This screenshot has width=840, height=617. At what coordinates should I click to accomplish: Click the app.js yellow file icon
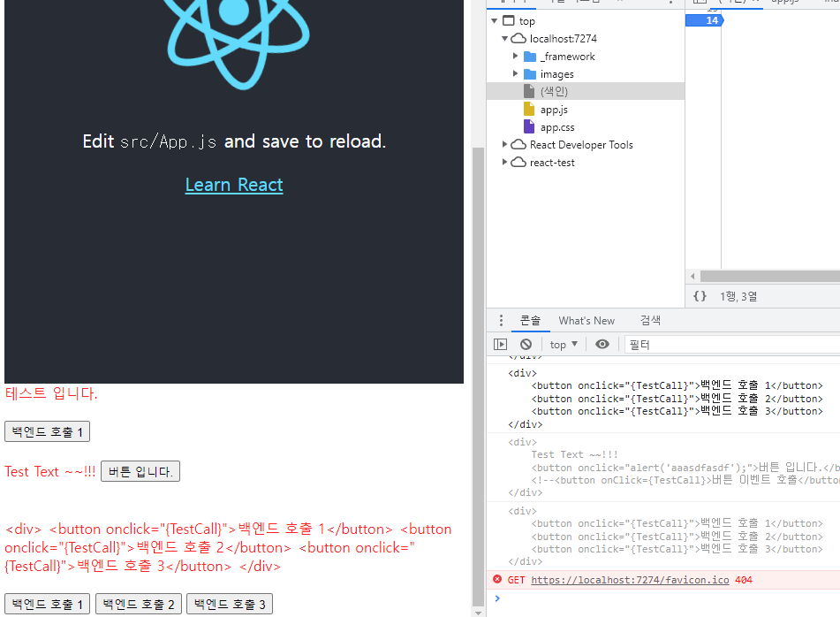pos(529,110)
